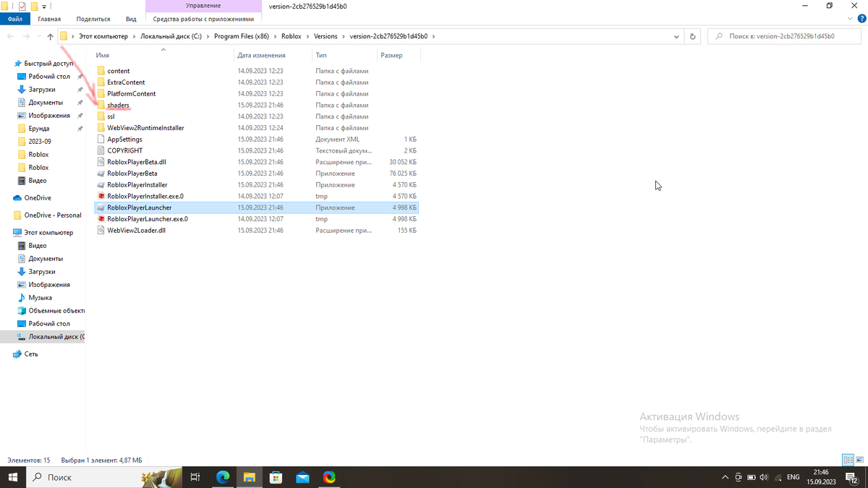Screen dimensions: 868x488
Task: Open the notification center icon
Action: coord(851,477)
